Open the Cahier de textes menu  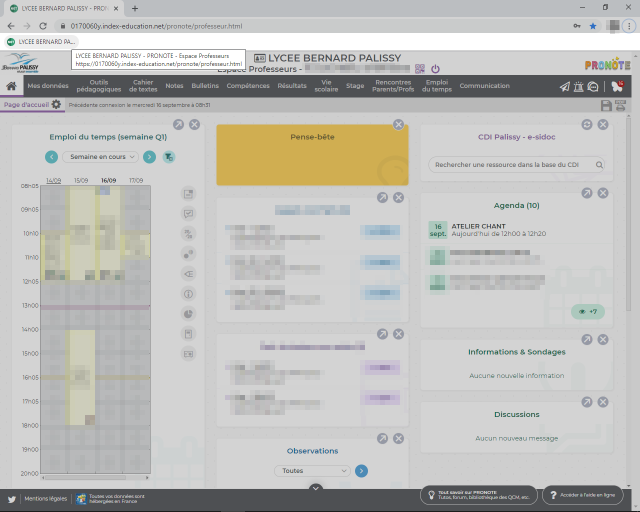[x=144, y=87]
